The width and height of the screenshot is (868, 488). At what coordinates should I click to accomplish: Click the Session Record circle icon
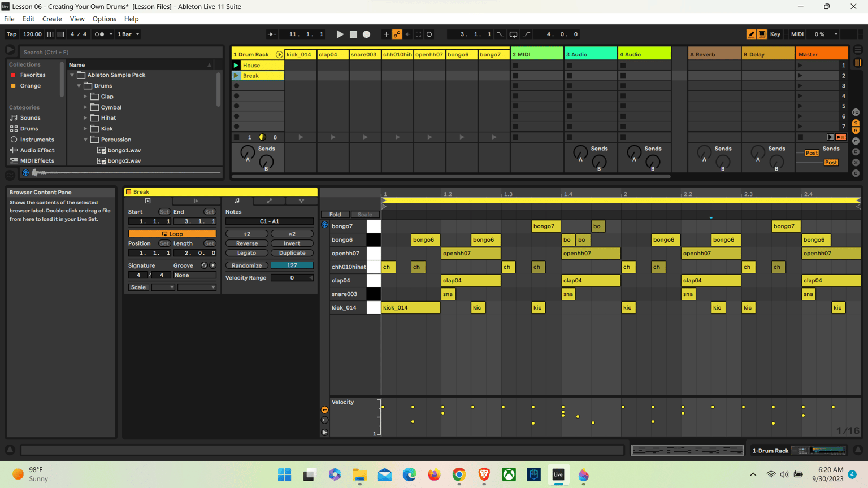(x=429, y=34)
